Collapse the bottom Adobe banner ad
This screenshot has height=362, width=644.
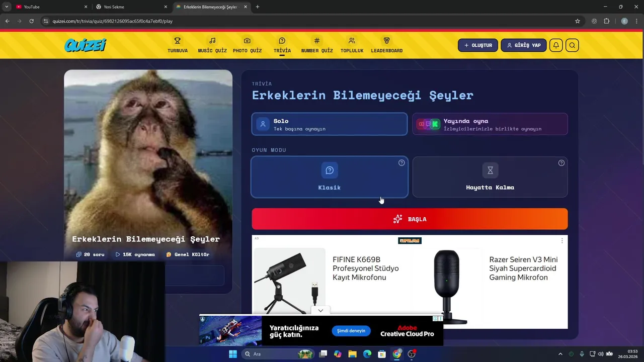pyautogui.click(x=320, y=310)
